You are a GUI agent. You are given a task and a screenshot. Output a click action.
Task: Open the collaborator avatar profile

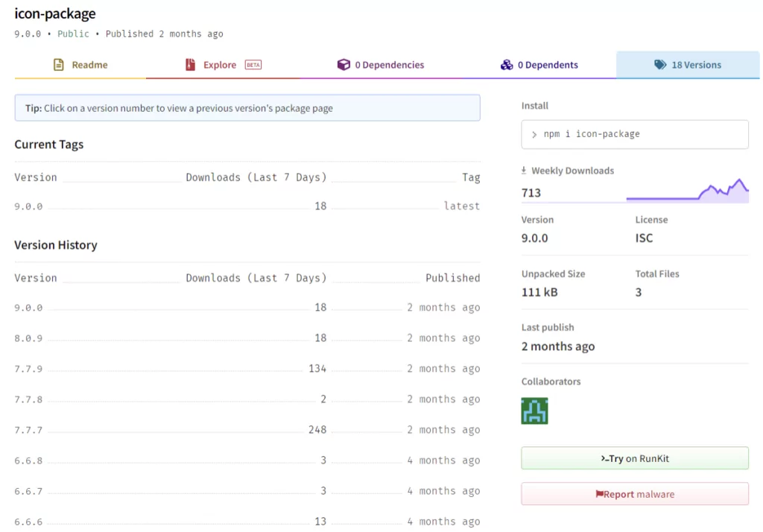tap(534, 411)
